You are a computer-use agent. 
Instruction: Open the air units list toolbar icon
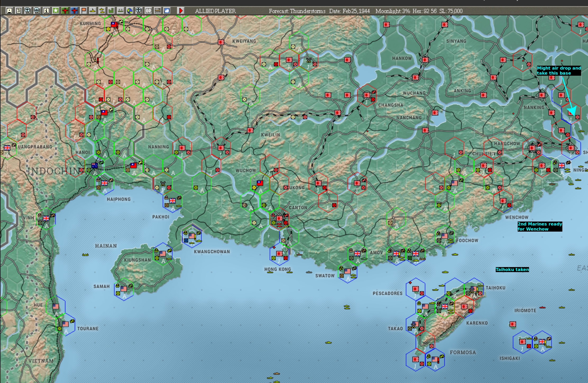pos(28,11)
